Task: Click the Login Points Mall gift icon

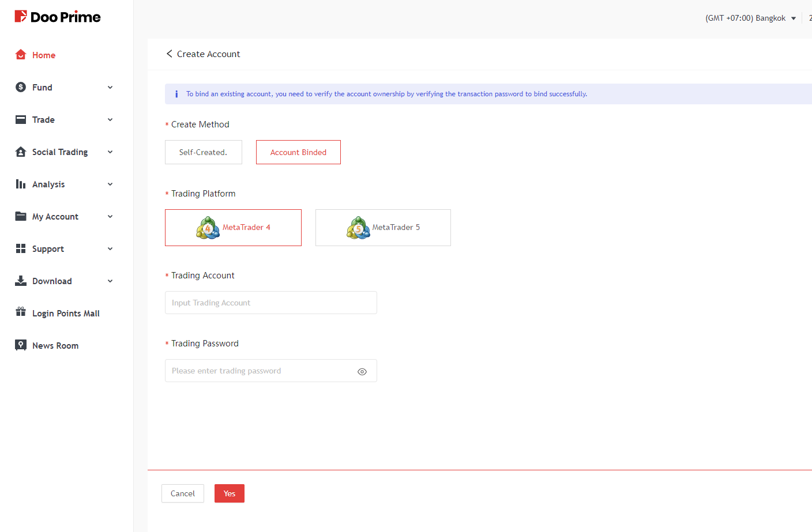Action: click(21, 312)
